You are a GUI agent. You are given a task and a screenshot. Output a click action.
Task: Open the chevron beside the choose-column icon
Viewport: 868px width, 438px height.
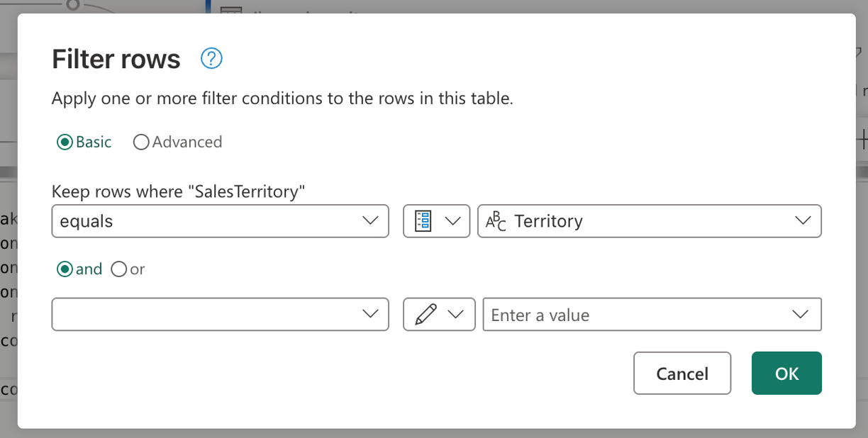[452, 220]
